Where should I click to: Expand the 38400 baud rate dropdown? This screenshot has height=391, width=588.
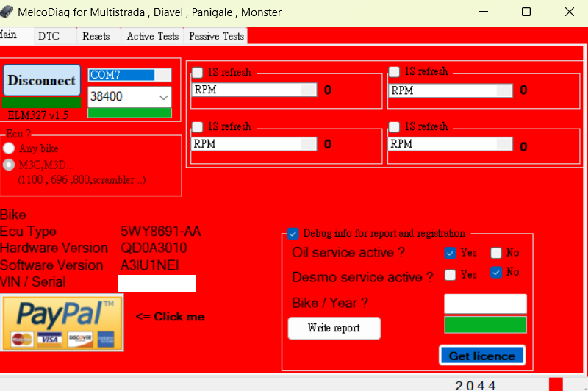click(x=129, y=97)
